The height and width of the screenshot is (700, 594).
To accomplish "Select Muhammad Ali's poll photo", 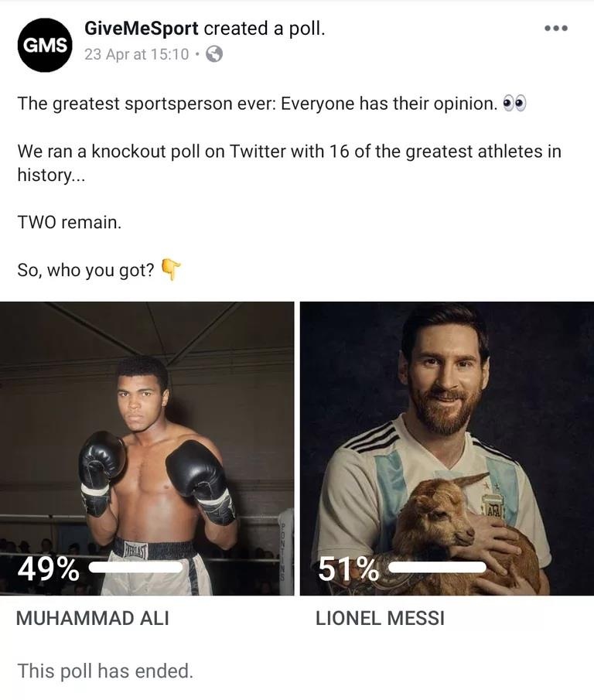I will 147,425.
